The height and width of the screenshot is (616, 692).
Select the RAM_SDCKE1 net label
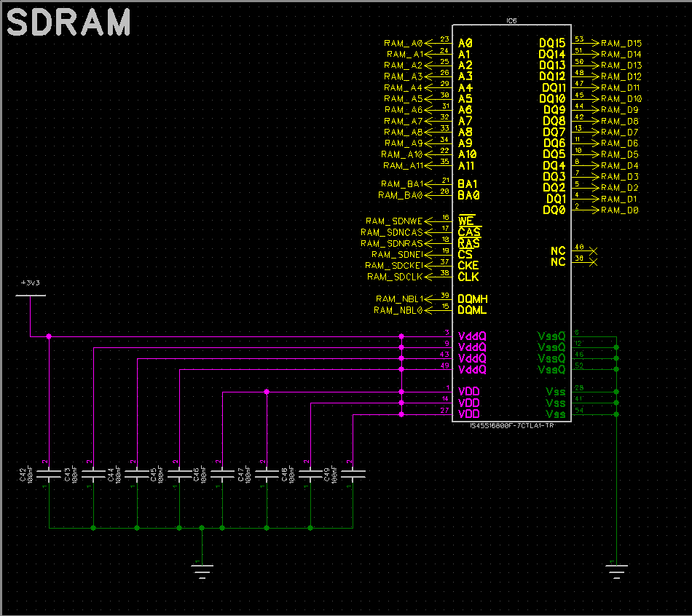394,266
